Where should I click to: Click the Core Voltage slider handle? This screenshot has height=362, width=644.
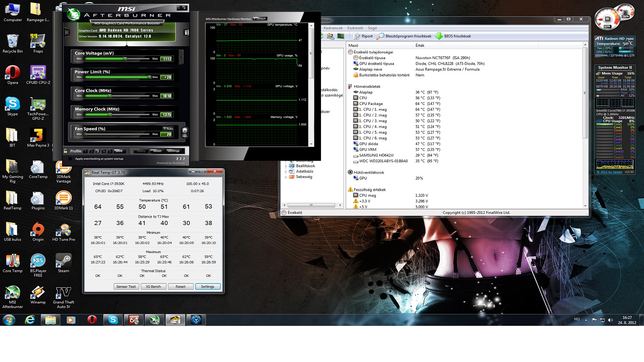pos(125,59)
